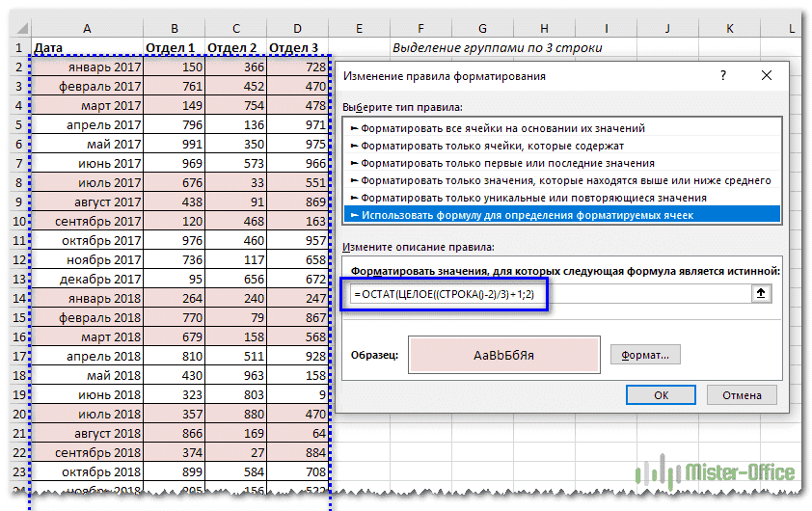Click the pink sample preview АаВbБбЯя

503,355
